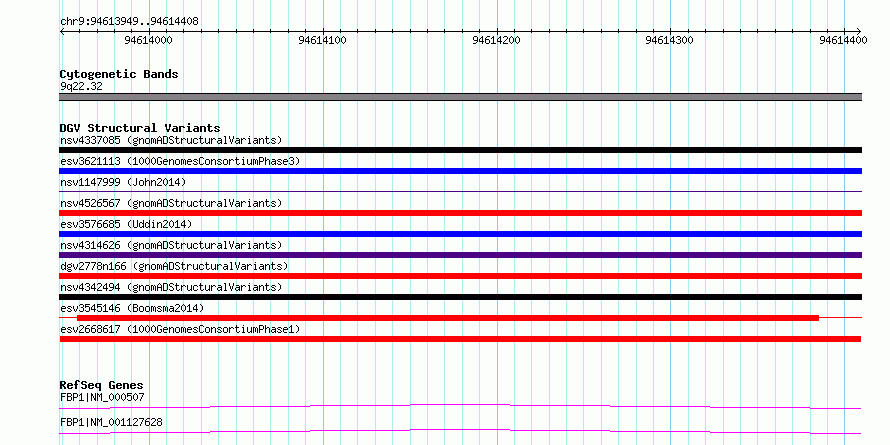Select blue bar under esv3576685
This screenshot has width=890, height=445.
461,234
